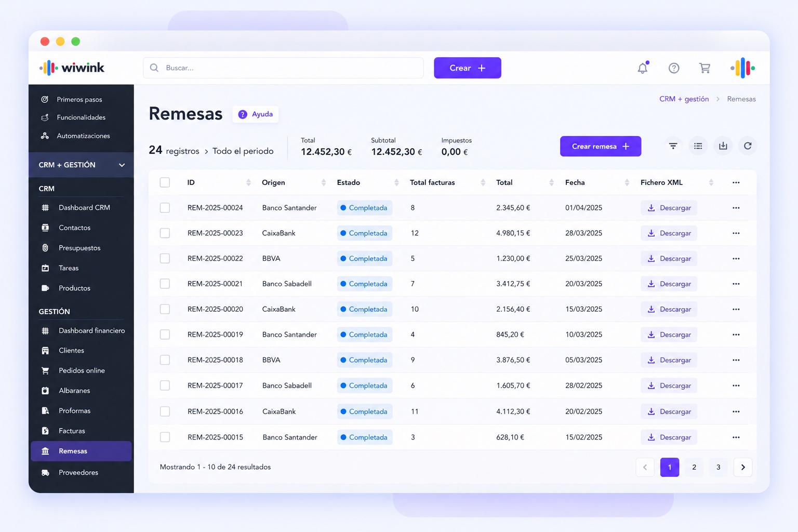
Task: Toggle the select-all checkbox in table header
Action: [x=165, y=182]
